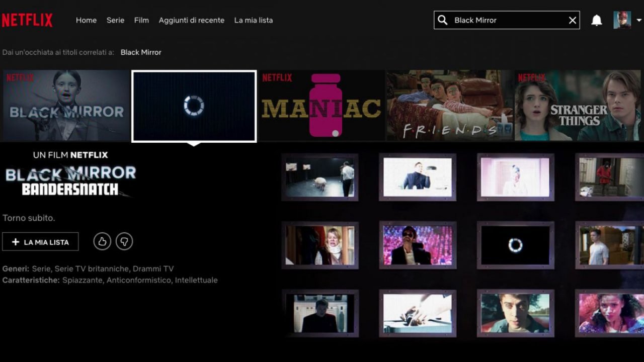This screenshot has width=644, height=362.
Task: Click the profile avatar picture
Action: coord(622,20)
